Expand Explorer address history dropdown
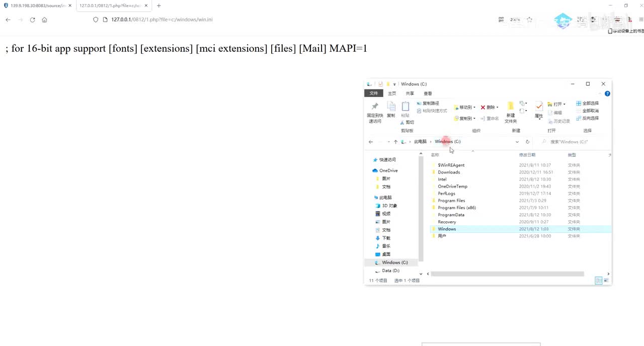 517,142
